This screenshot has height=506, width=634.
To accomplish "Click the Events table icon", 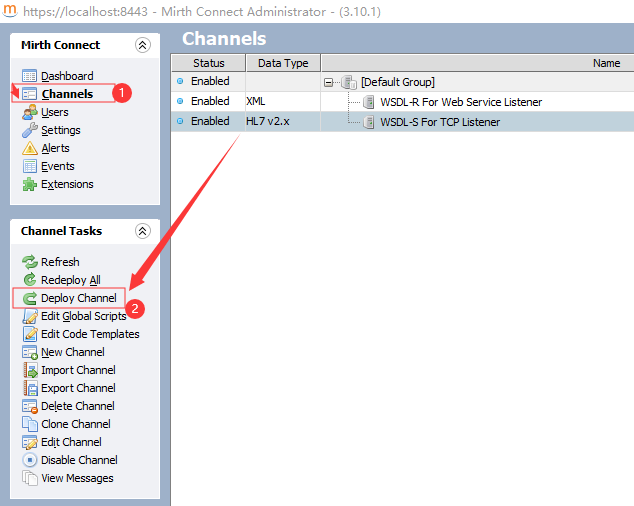I will 30,166.
